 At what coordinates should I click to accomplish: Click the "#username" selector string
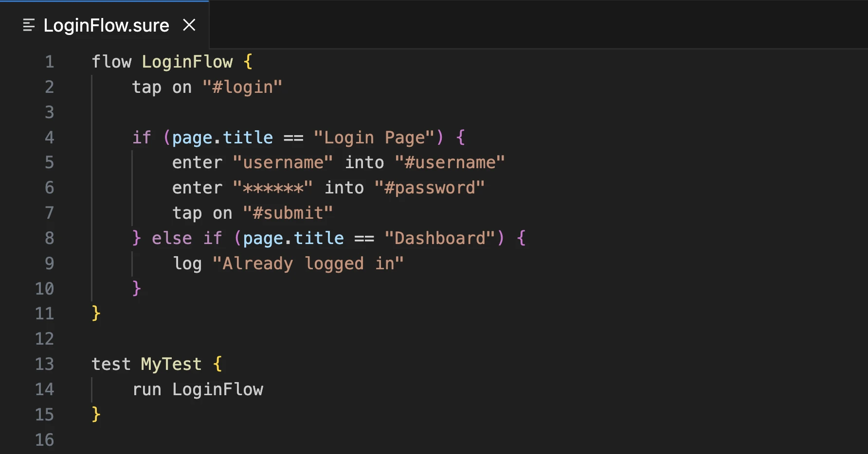(x=449, y=163)
